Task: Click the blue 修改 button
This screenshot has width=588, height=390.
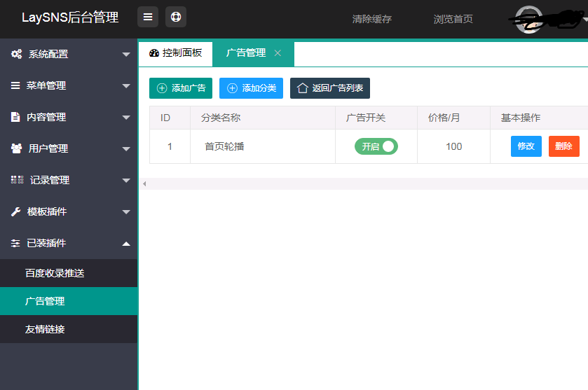Action: coord(526,146)
